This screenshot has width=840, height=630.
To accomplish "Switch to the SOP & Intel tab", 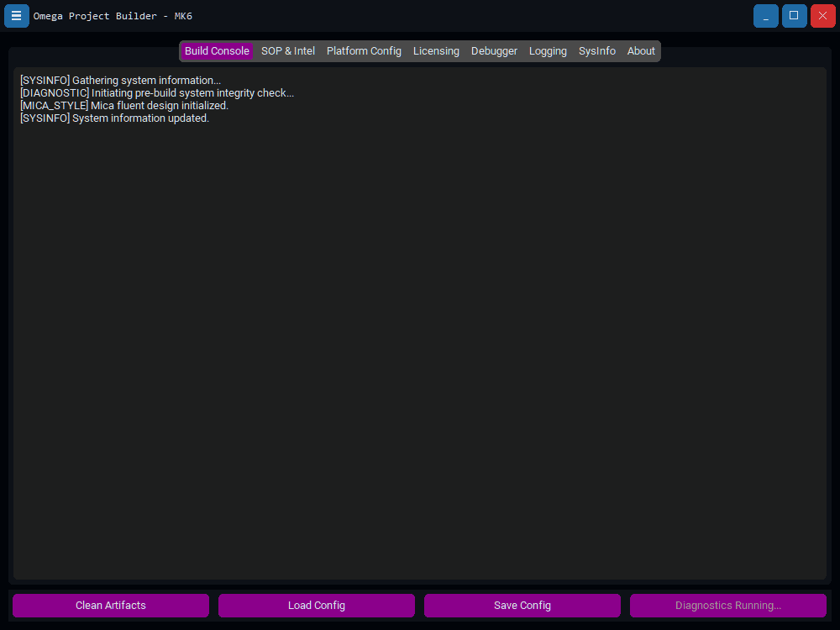I will 287,51.
